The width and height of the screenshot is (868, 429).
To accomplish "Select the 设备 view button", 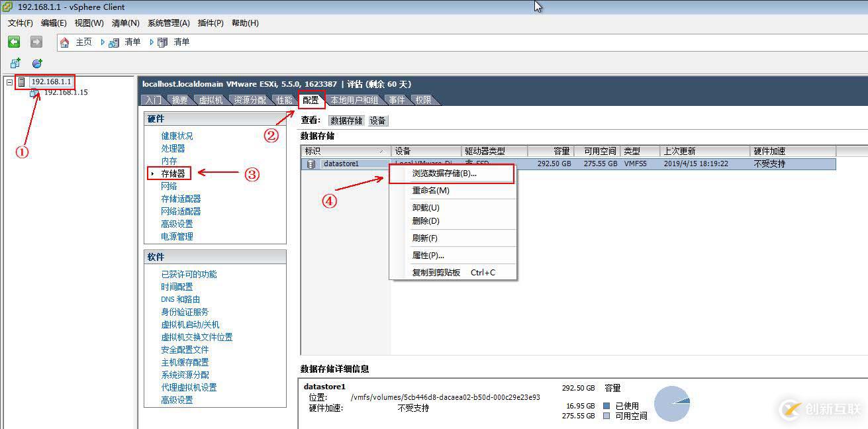I will click(378, 120).
